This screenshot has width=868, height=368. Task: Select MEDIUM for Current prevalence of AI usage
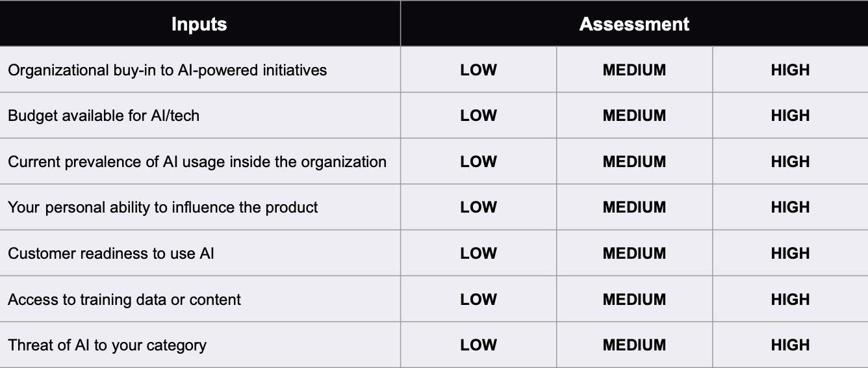[634, 161]
